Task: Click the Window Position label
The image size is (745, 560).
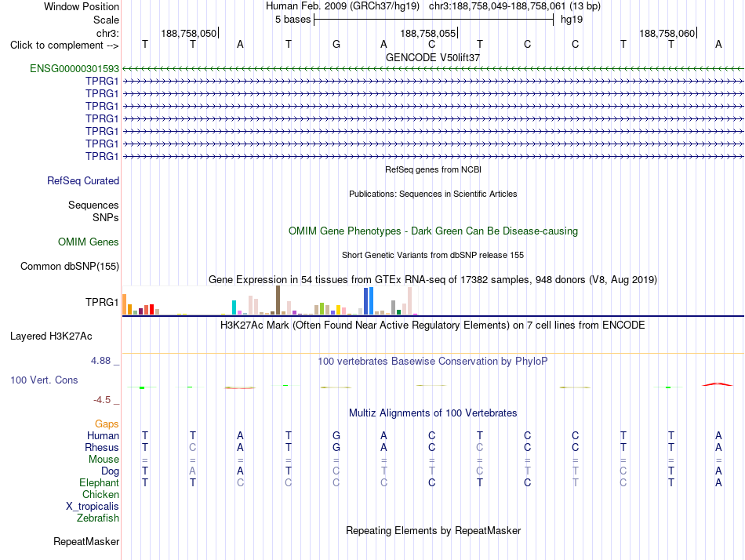Action: (x=82, y=6)
